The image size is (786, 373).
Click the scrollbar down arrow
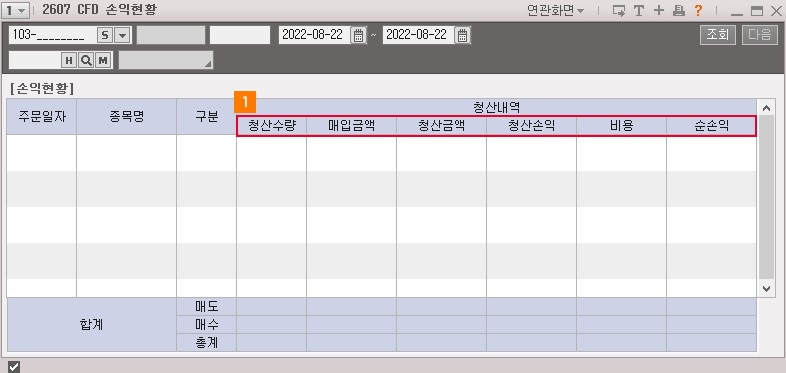[767, 288]
